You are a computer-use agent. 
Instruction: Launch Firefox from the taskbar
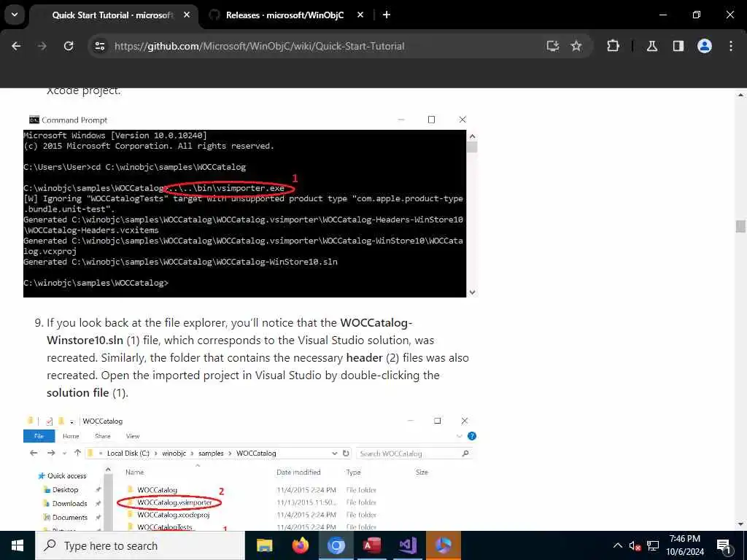[x=300, y=545]
